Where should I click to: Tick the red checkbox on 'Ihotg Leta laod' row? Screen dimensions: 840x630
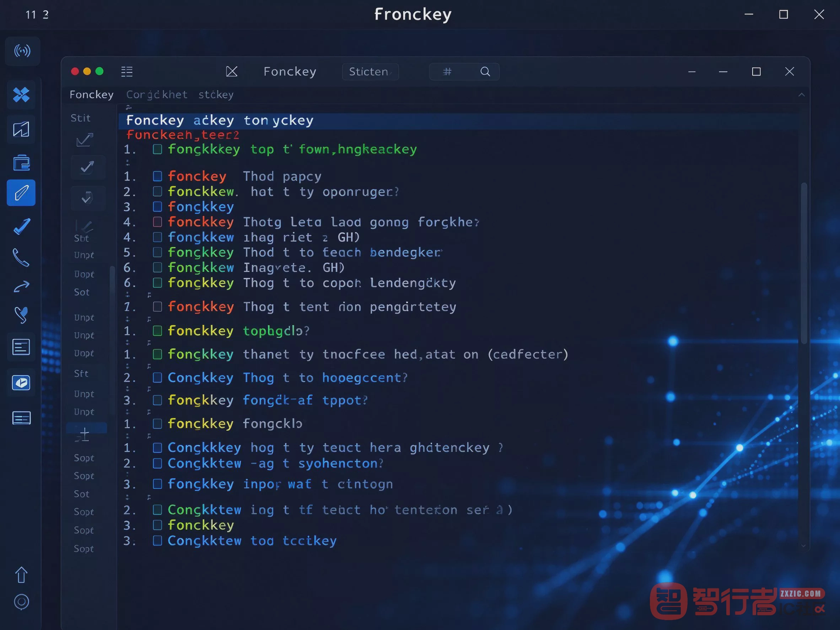click(x=157, y=222)
